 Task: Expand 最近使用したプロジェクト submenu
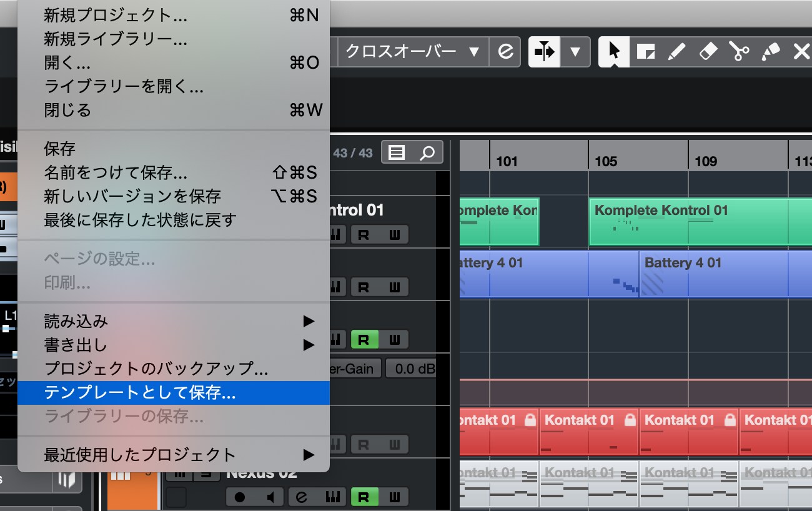pyautogui.click(x=174, y=455)
